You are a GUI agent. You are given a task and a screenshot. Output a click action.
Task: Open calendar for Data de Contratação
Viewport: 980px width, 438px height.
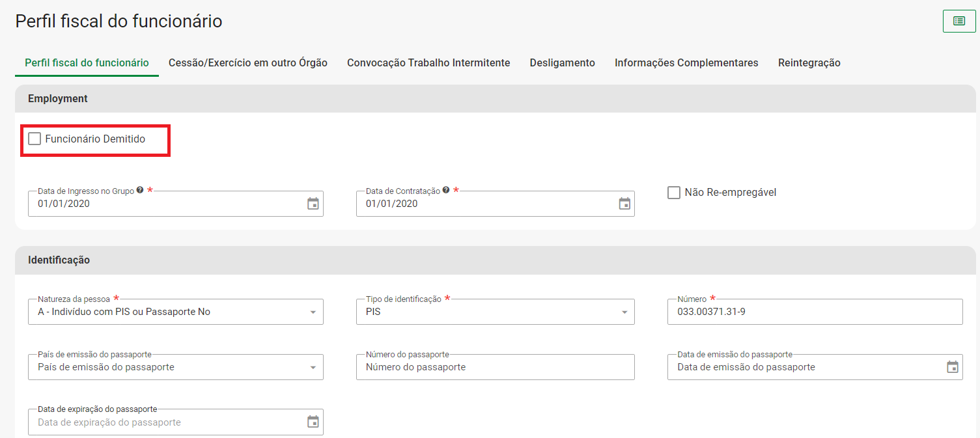(624, 204)
